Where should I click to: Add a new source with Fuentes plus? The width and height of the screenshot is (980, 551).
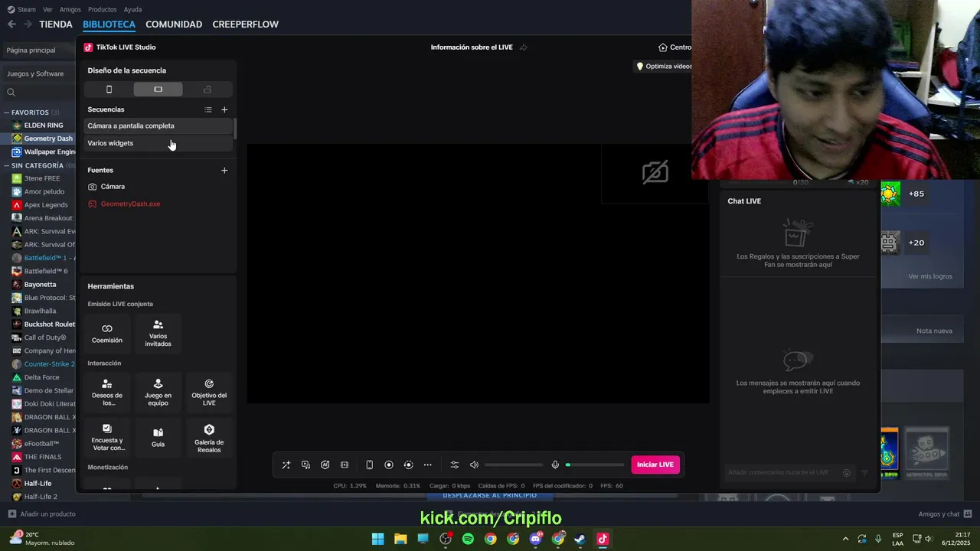224,170
